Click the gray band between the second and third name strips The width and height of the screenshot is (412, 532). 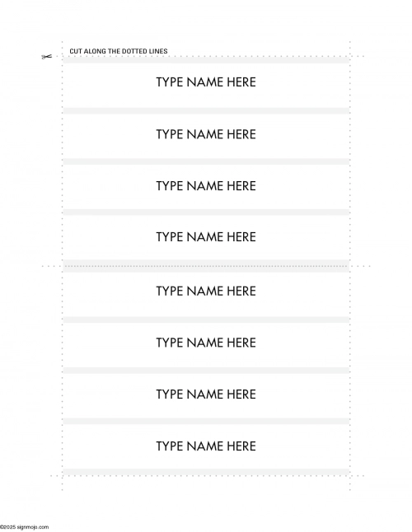206,161
